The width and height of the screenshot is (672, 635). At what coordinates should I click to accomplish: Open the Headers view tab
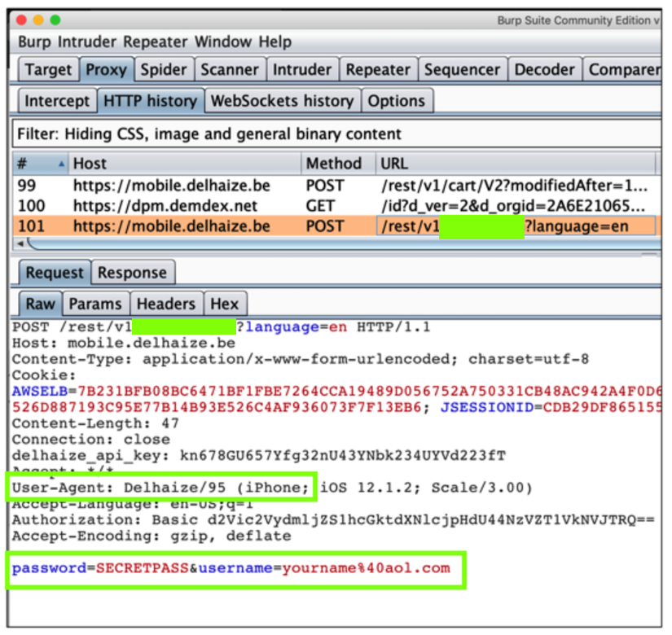pos(166,304)
